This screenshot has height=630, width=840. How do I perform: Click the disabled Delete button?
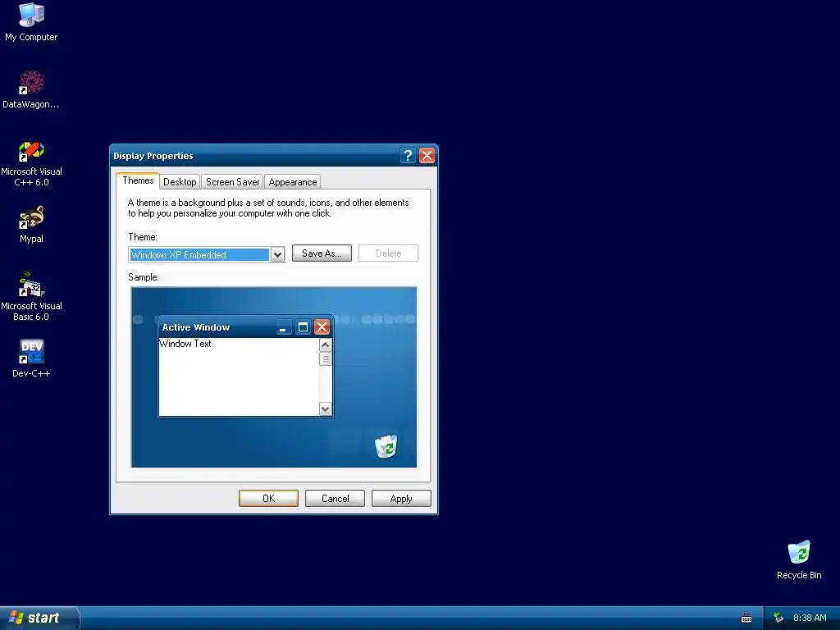tap(388, 253)
